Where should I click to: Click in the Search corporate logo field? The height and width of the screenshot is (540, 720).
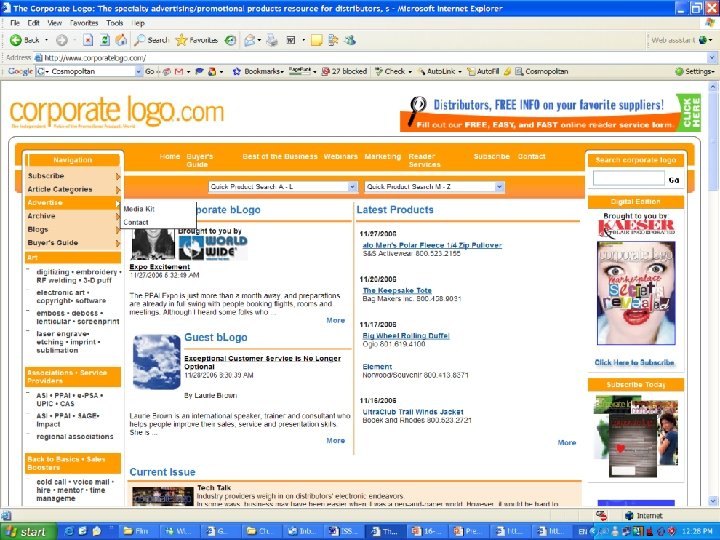[x=629, y=178]
